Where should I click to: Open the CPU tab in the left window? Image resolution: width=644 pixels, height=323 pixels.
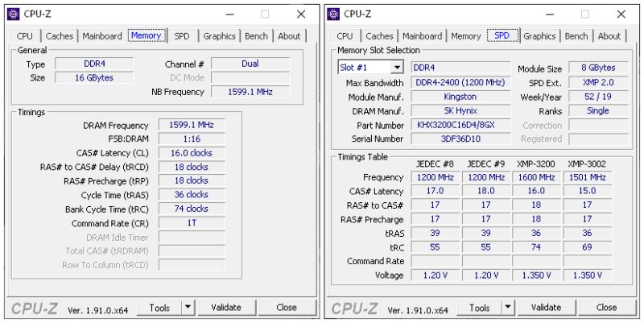(25, 36)
